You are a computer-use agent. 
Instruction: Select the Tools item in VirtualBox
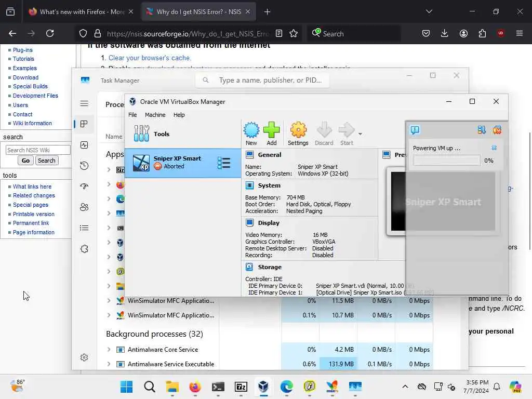[183, 134]
